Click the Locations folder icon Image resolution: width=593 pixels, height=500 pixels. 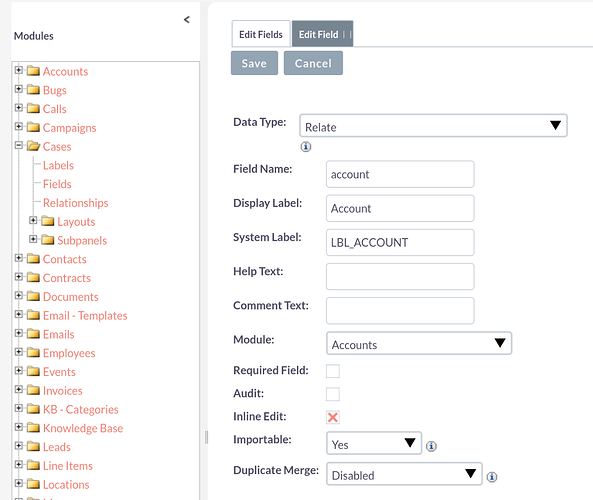pos(33,484)
